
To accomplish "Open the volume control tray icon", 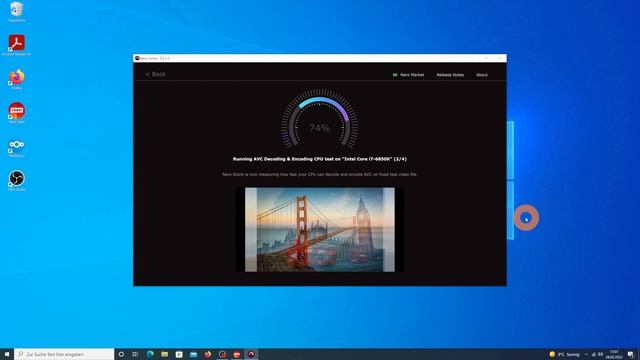I will pos(600,354).
